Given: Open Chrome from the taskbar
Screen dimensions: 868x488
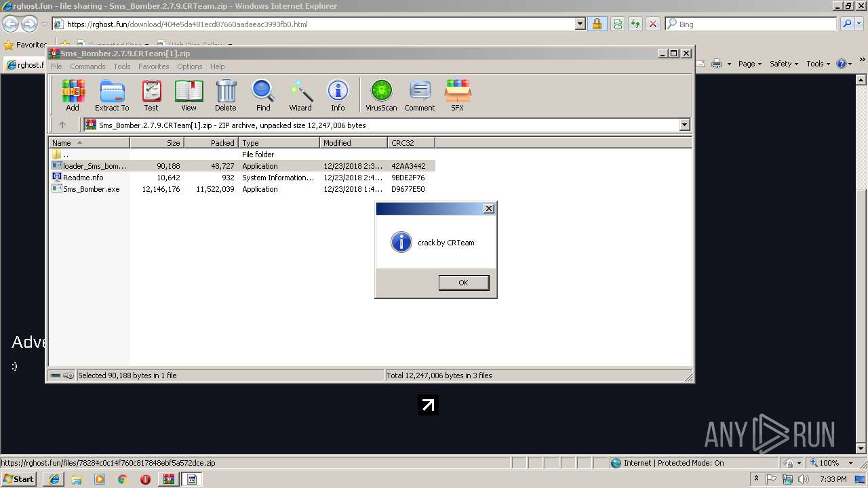Looking at the screenshot, I should coord(123,479).
